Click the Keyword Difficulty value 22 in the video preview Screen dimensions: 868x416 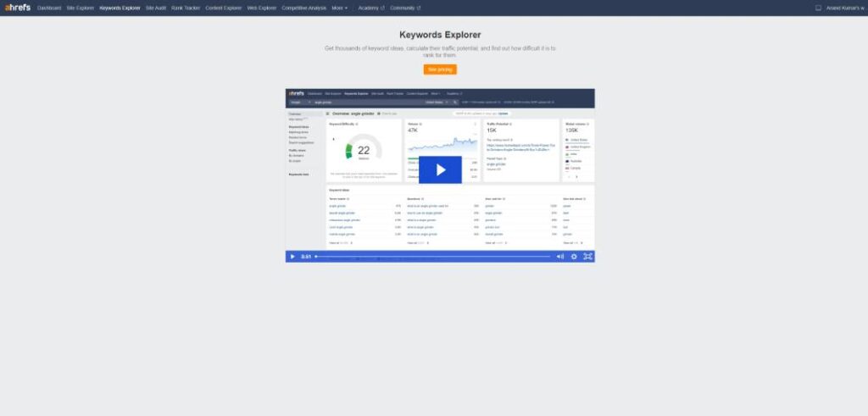[x=364, y=150]
